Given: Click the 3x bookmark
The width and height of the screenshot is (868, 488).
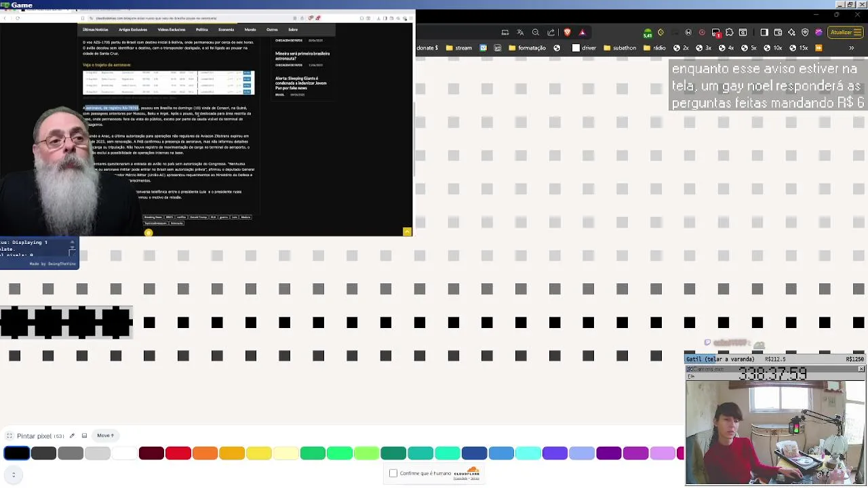Looking at the screenshot, I should [703, 48].
